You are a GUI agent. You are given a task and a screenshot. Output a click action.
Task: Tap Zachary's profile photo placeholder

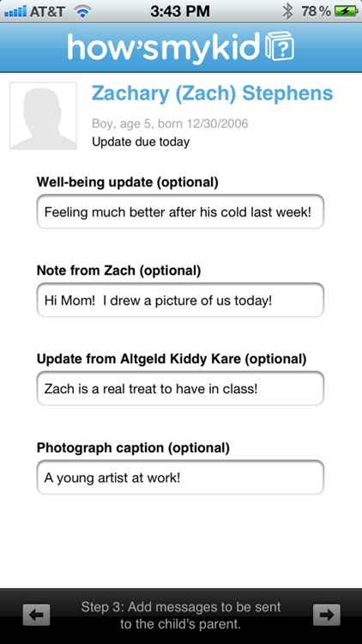pos(43,116)
